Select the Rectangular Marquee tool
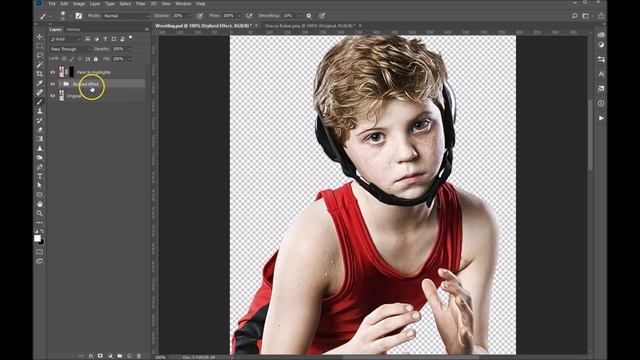Viewport: 640px width, 360px height. click(x=40, y=46)
